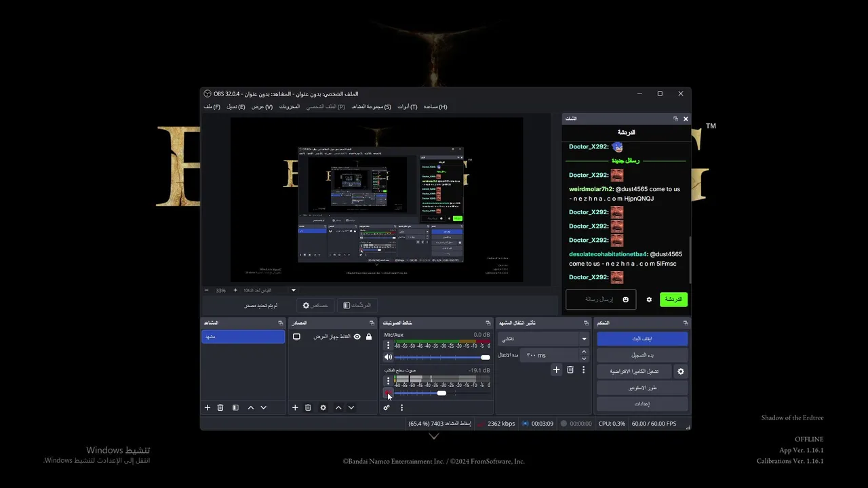Increase transition duration with the up arrow
868x488 pixels.
(x=584, y=352)
